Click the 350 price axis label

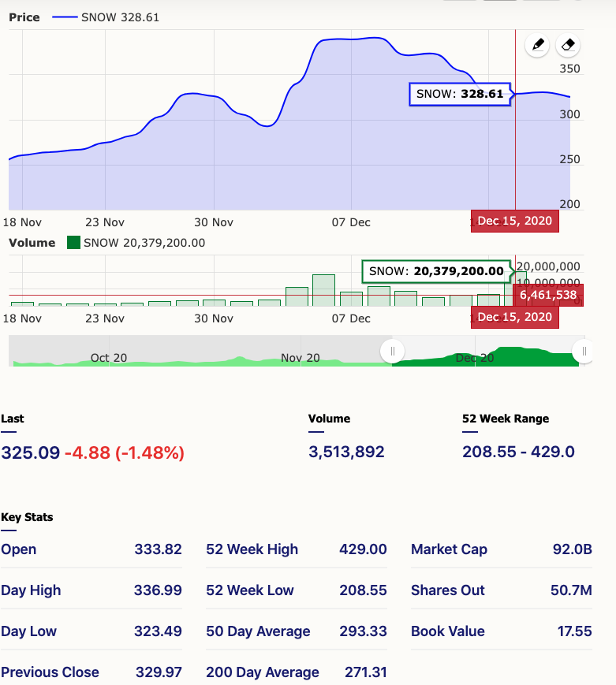coord(569,69)
